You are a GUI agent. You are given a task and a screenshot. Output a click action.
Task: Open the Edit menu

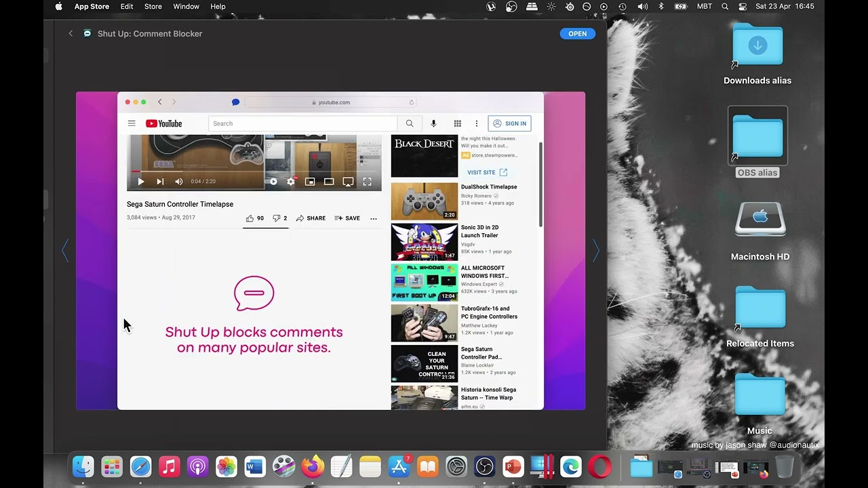pos(127,7)
